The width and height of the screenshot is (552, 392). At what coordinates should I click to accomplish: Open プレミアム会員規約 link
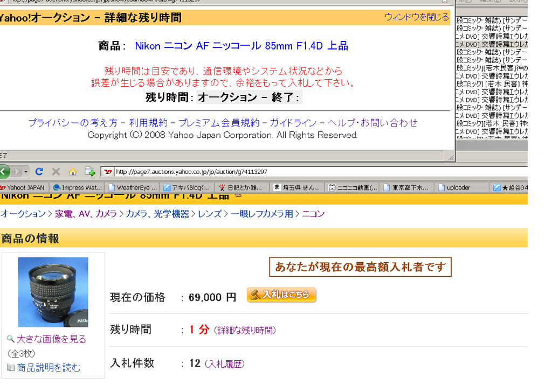tap(219, 123)
